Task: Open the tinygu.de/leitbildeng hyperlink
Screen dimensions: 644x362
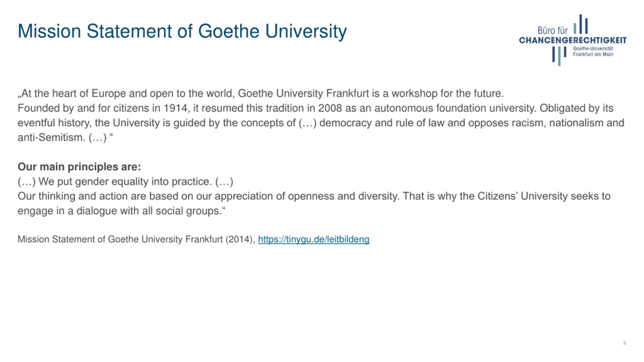Action: (313, 239)
